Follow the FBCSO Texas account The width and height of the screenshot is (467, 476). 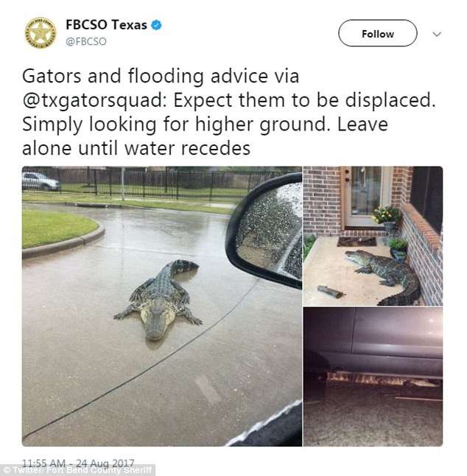click(x=377, y=33)
